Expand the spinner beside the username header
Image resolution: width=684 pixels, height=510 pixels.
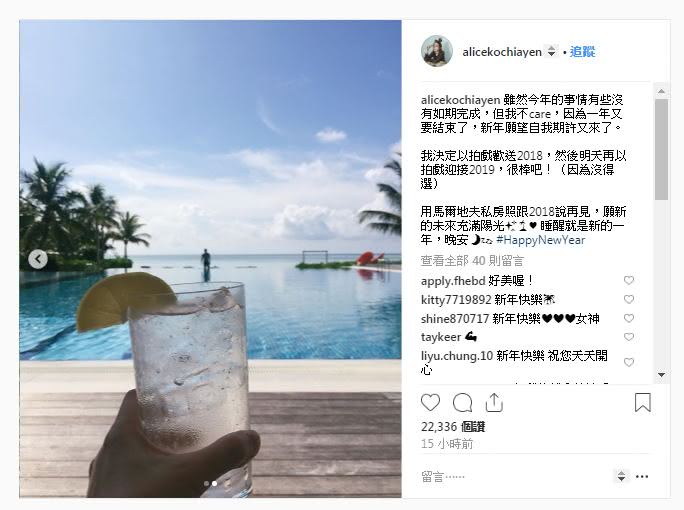point(552,51)
